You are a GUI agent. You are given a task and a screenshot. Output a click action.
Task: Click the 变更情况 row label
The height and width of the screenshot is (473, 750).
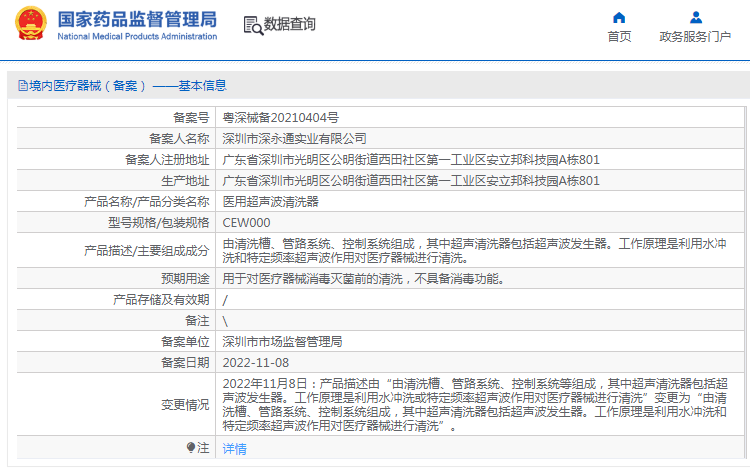click(x=185, y=405)
